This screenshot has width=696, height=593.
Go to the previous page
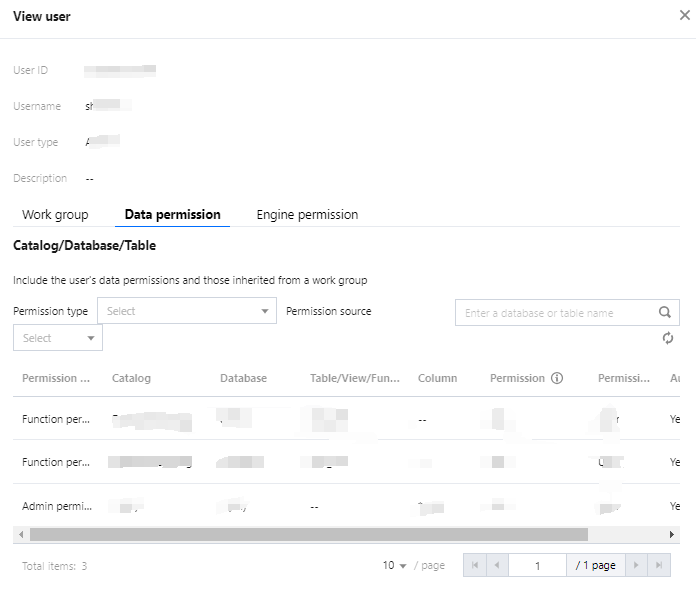click(x=496, y=565)
